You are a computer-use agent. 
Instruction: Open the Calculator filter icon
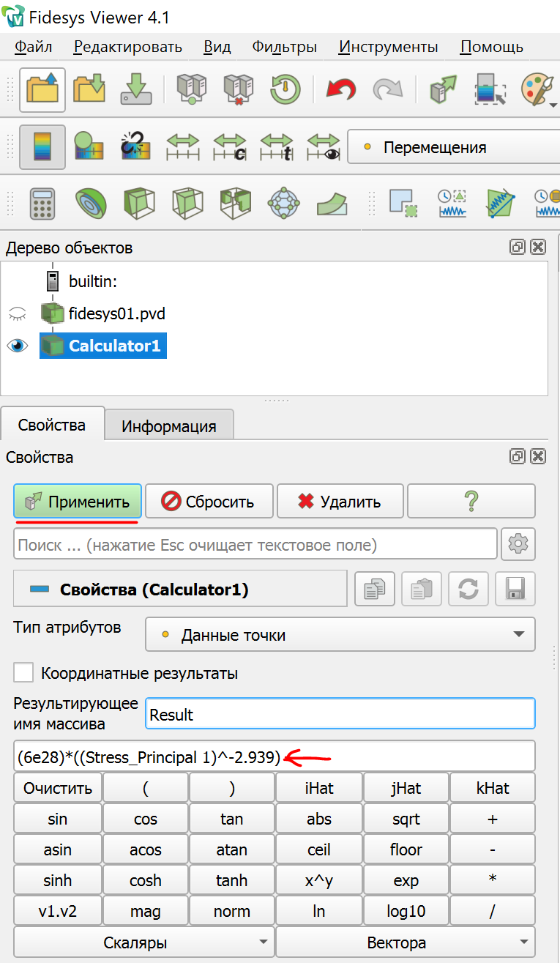coord(42,203)
